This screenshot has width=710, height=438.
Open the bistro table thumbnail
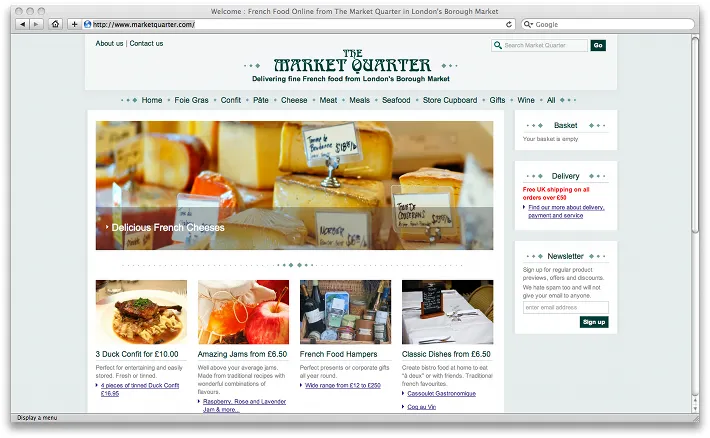click(447, 312)
